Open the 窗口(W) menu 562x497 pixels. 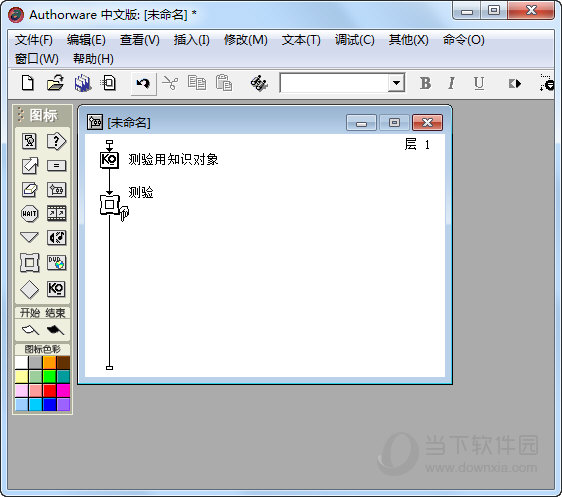coord(37,59)
